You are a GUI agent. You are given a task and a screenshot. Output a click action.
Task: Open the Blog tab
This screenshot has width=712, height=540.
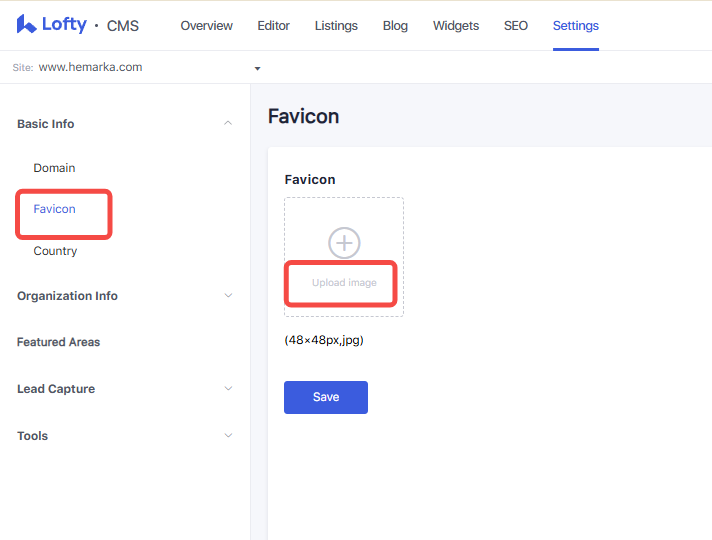(395, 26)
